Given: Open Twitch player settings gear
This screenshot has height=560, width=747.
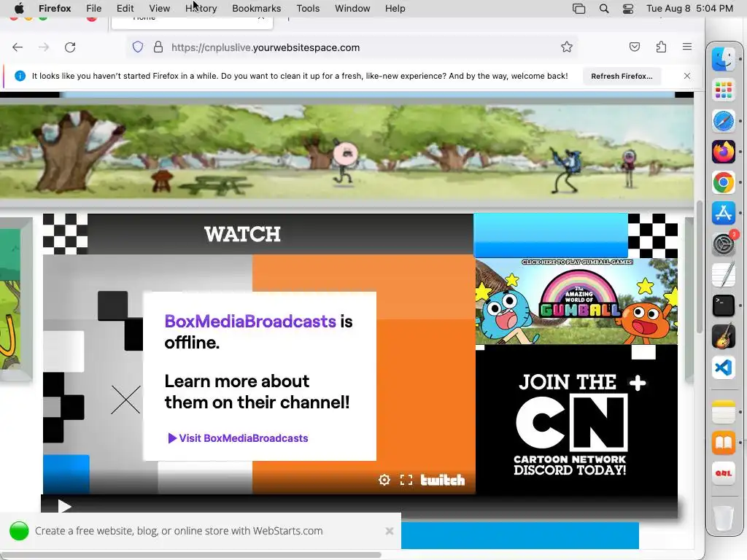Looking at the screenshot, I should [384, 480].
